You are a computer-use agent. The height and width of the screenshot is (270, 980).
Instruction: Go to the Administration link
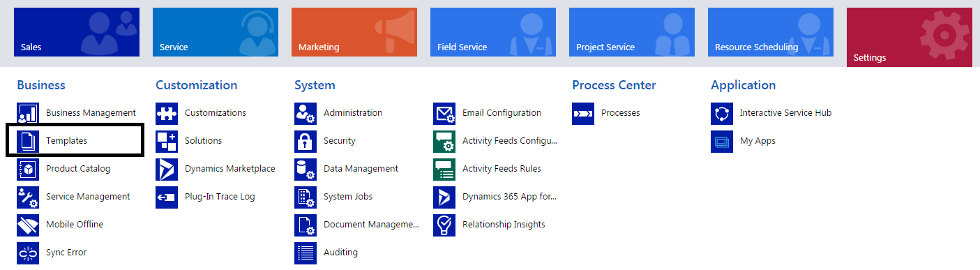point(353,113)
